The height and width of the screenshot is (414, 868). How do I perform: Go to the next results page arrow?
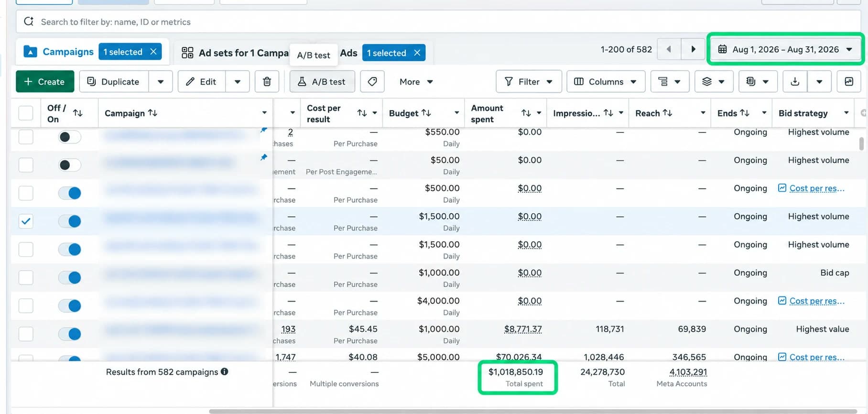693,49
